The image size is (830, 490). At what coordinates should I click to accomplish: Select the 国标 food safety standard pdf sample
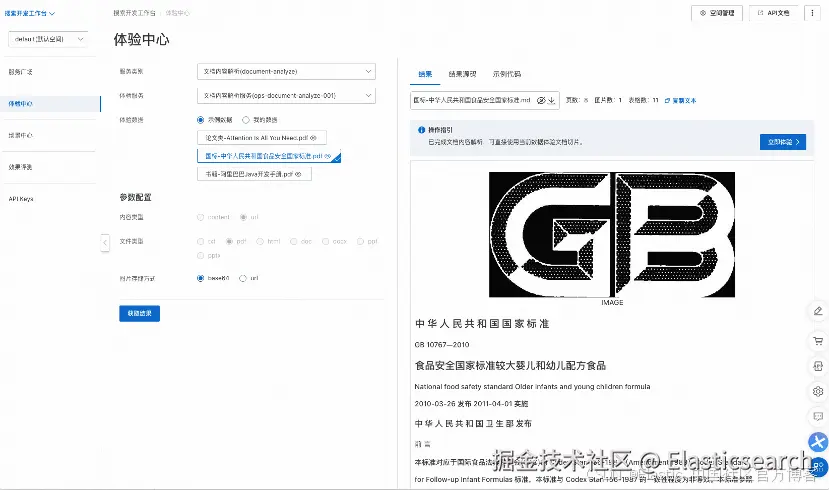(269, 156)
